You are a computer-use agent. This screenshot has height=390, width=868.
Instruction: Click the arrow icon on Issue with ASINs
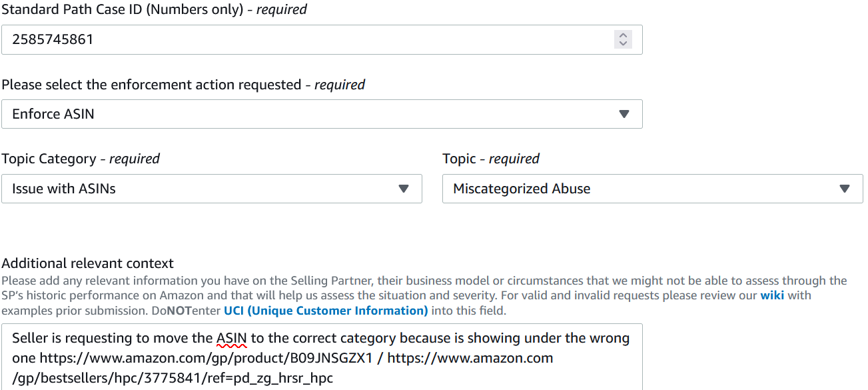click(404, 189)
